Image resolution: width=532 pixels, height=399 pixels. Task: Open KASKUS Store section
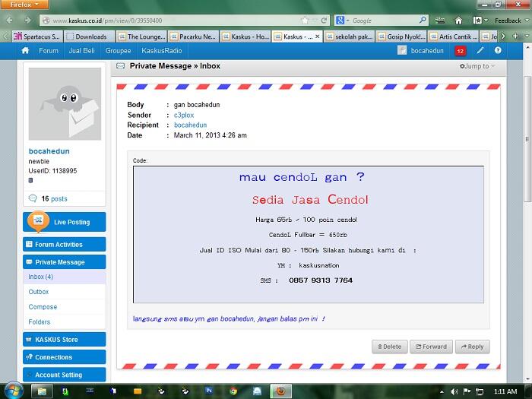click(x=64, y=339)
